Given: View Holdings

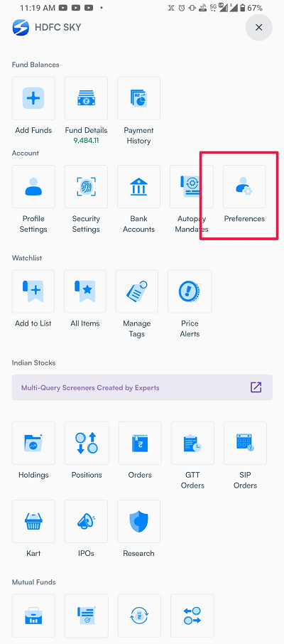Looking at the screenshot, I should click(33, 443).
